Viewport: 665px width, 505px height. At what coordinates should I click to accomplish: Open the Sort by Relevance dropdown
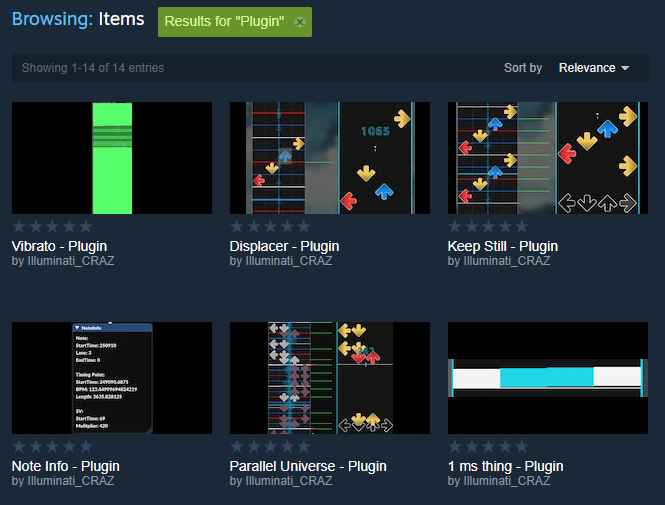pyautogui.click(x=594, y=68)
